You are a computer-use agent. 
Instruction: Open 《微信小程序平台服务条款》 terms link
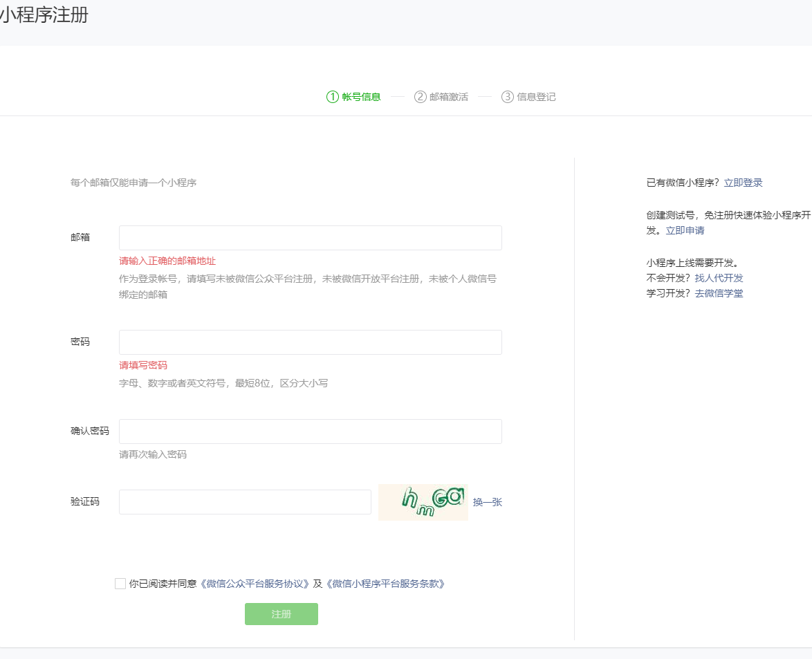coord(385,584)
